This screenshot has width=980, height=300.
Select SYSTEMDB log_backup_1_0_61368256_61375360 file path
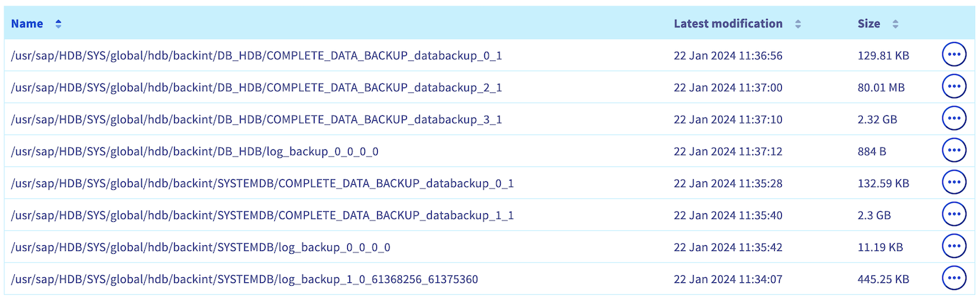(x=244, y=279)
